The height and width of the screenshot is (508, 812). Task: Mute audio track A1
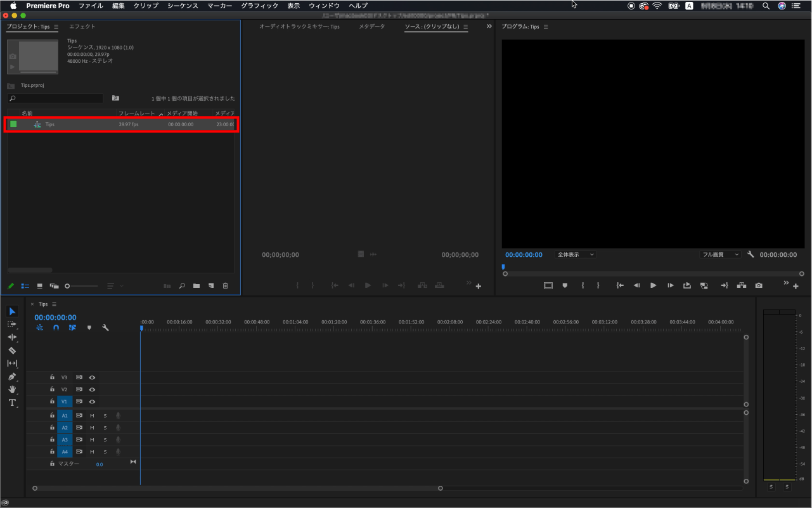tap(92, 415)
